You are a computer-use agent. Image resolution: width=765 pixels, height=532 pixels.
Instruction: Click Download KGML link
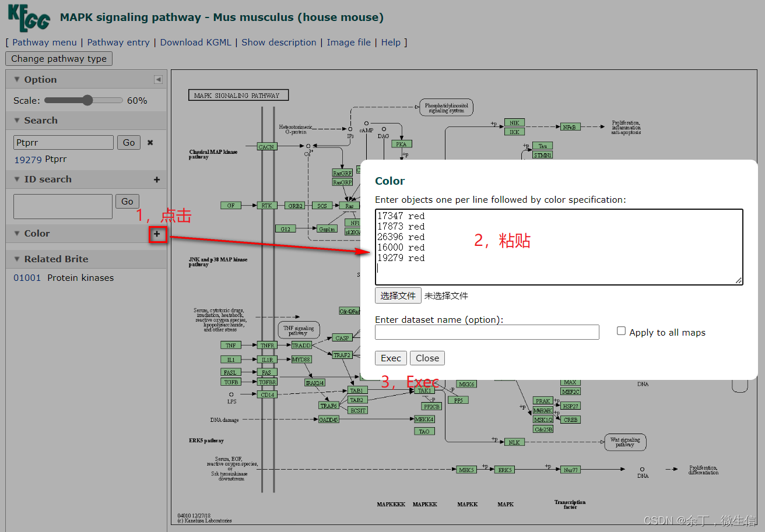click(x=195, y=43)
